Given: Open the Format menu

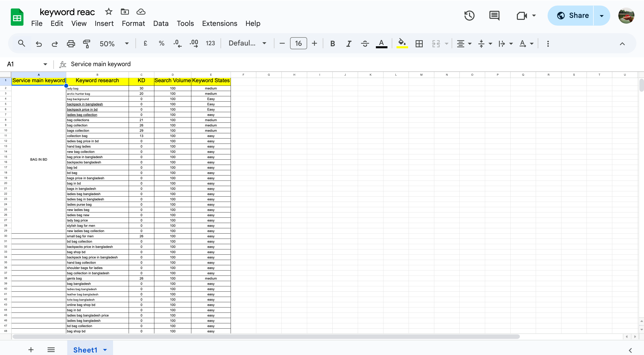Looking at the screenshot, I should click(133, 23).
